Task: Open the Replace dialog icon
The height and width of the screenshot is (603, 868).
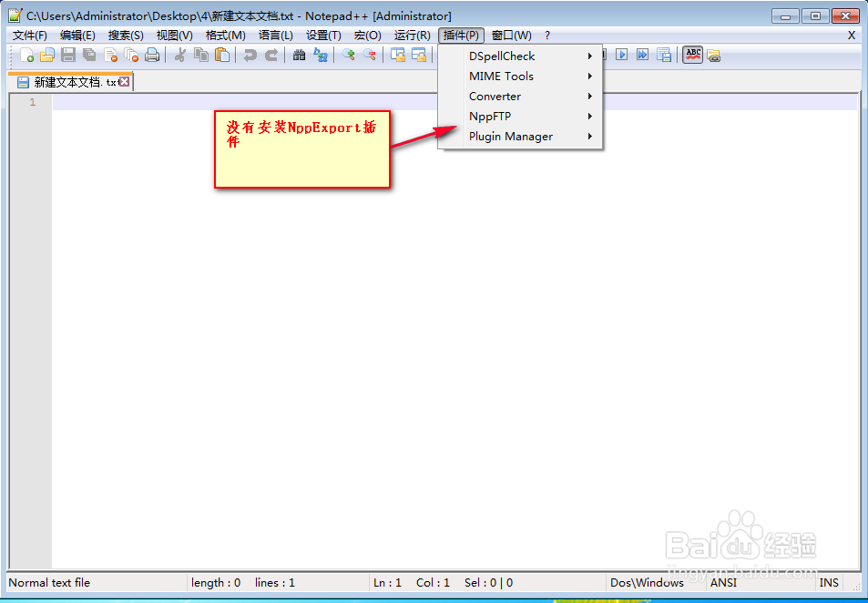Action: (x=321, y=55)
